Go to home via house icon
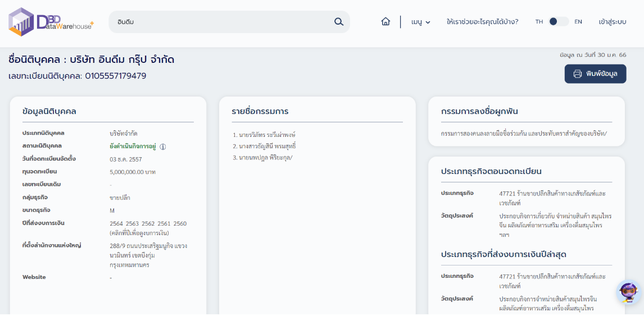This screenshot has height=316, width=644. coord(386,22)
